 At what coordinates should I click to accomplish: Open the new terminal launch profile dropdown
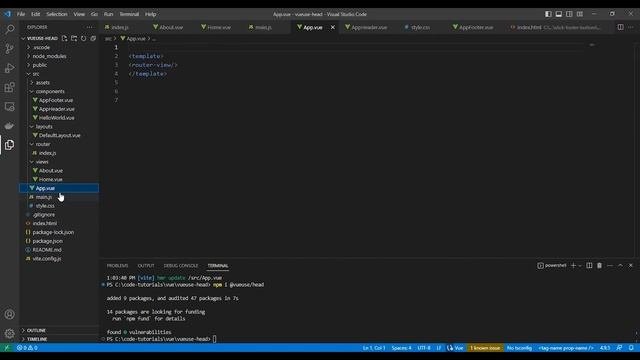click(580, 266)
